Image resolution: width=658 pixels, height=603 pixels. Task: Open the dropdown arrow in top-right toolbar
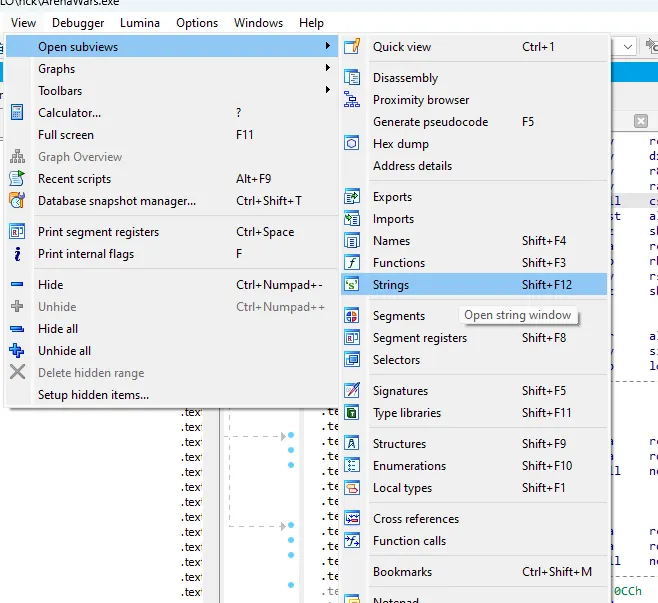pos(627,47)
